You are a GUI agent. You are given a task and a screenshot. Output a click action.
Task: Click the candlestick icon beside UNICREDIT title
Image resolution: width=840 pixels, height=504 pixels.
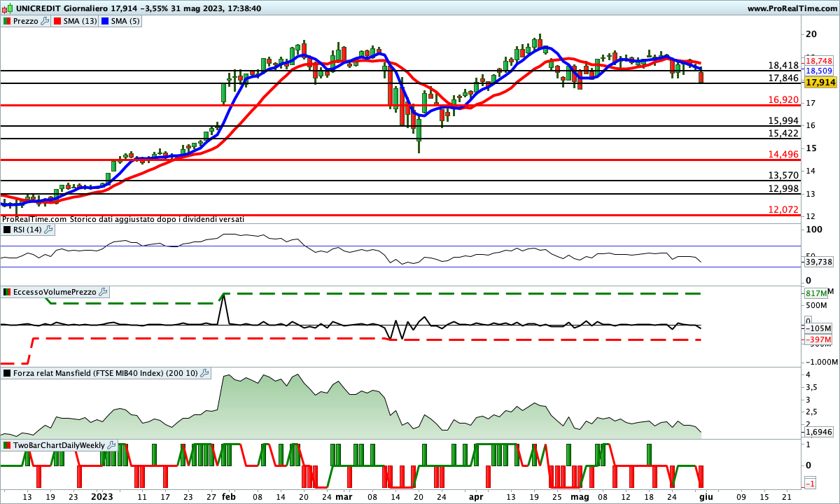pyautogui.click(x=7, y=8)
